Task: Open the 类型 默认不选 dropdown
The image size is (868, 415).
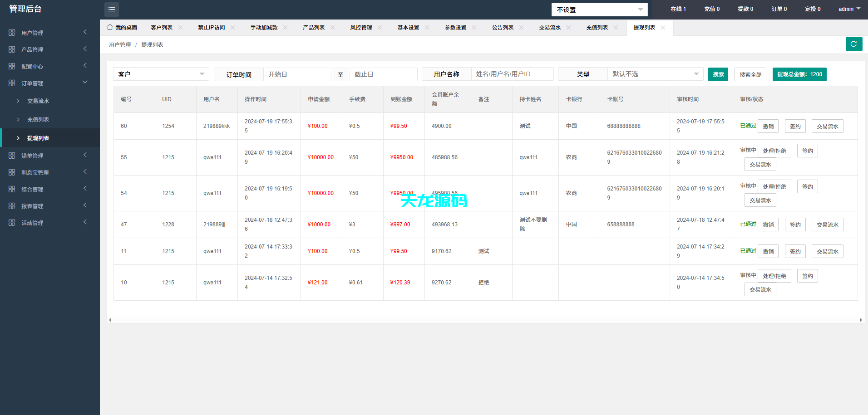Action: tap(655, 73)
